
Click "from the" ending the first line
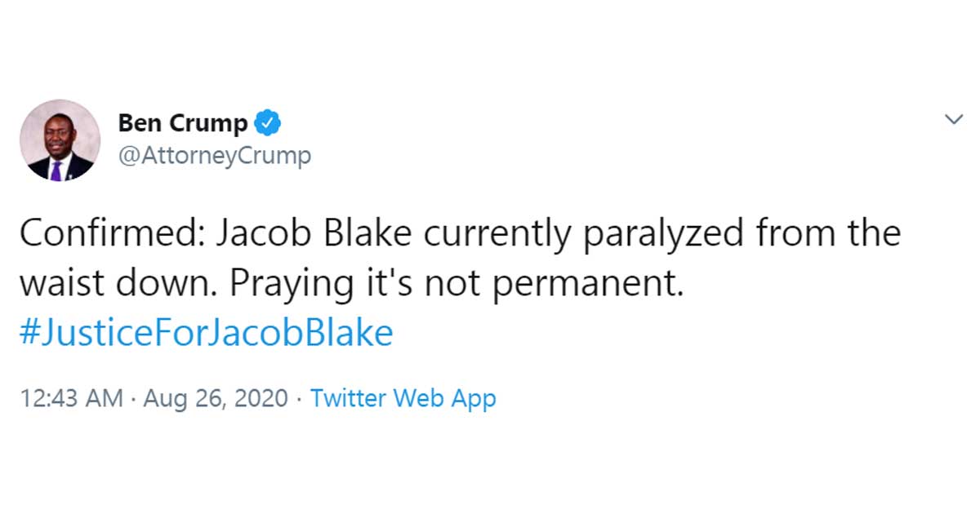pos(827,233)
